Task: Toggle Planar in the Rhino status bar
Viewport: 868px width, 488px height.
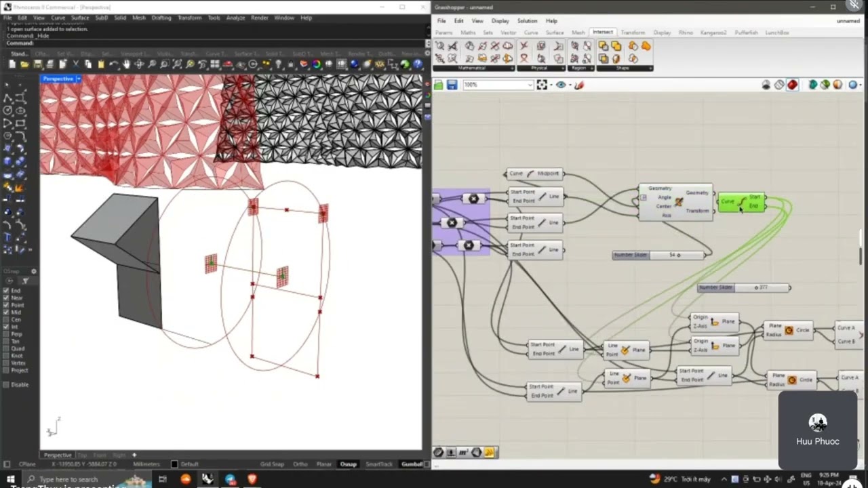Action: pyautogui.click(x=323, y=464)
